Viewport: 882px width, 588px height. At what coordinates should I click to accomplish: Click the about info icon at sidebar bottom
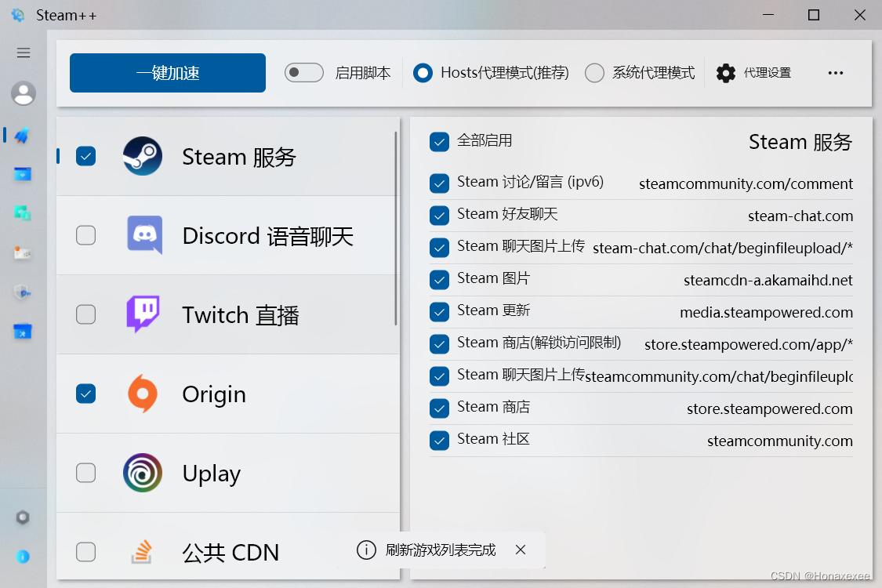pyautogui.click(x=24, y=557)
